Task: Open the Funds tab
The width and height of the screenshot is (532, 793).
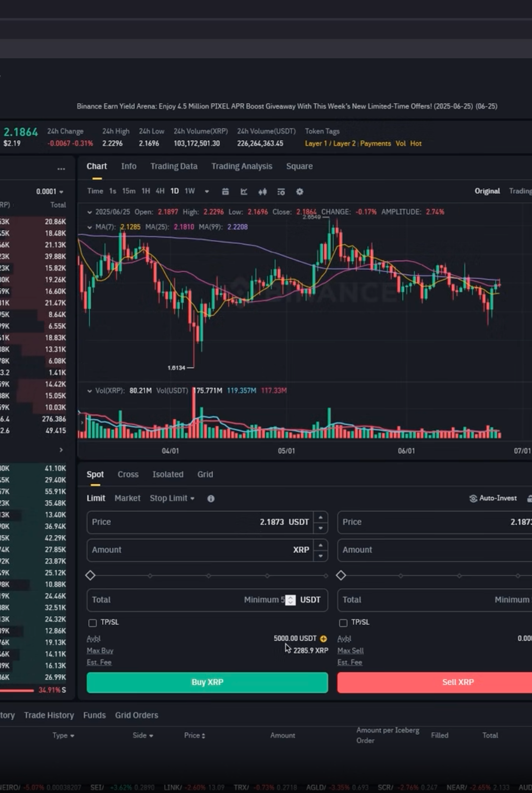Action: 94,715
